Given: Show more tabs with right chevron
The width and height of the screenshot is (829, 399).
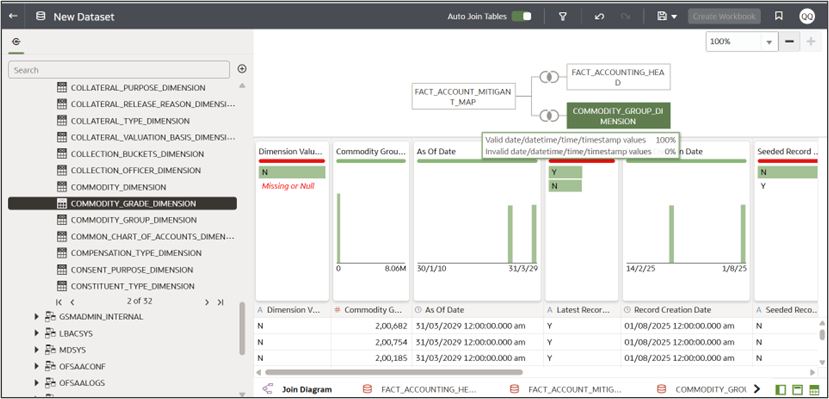Looking at the screenshot, I should (x=757, y=389).
